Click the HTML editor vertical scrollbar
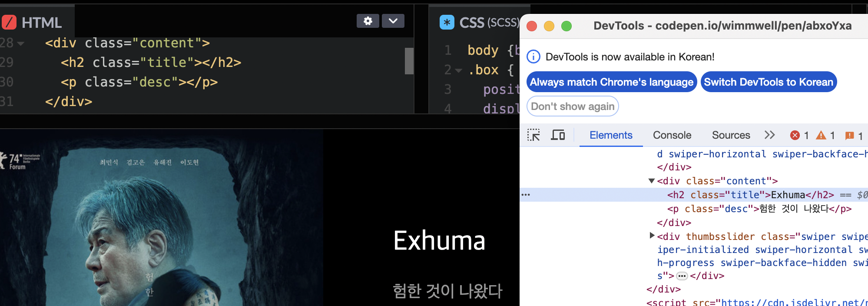This screenshot has width=868, height=306. point(409,61)
